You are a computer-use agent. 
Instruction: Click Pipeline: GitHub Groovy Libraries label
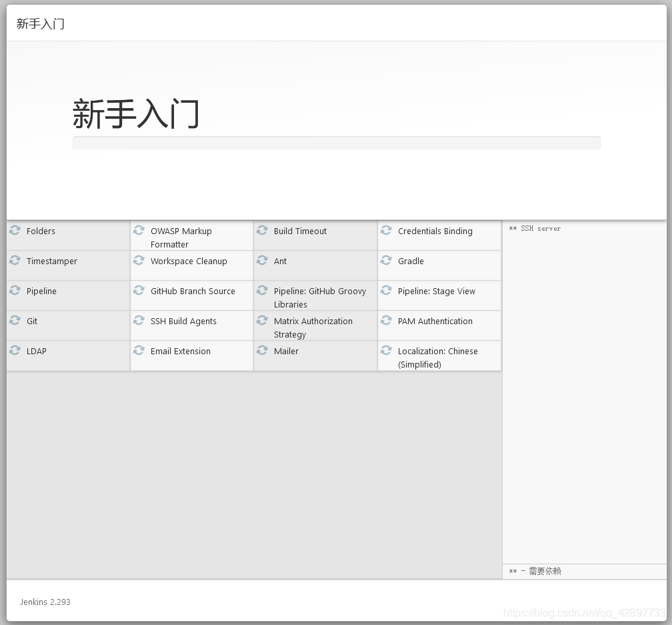(320, 297)
